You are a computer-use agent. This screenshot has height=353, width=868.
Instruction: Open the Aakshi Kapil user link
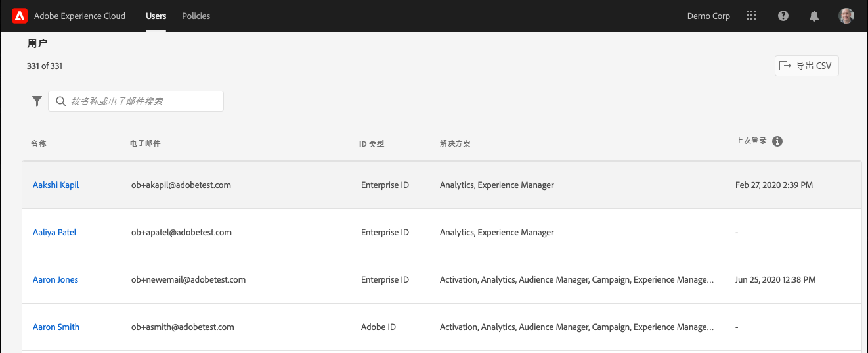[56, 185]
